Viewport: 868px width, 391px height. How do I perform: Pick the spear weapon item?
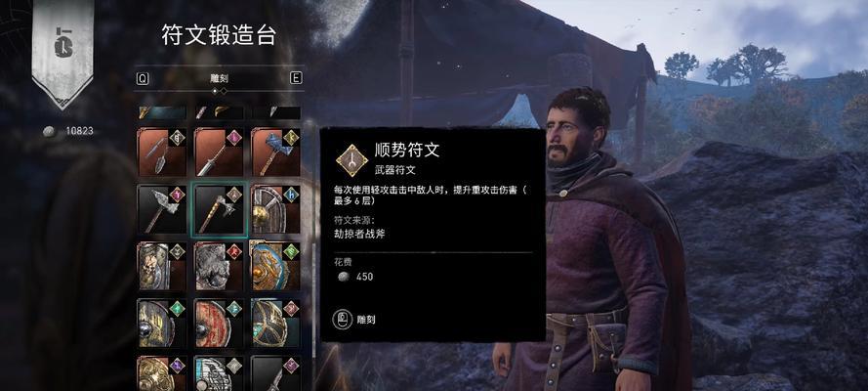(220, 152)
